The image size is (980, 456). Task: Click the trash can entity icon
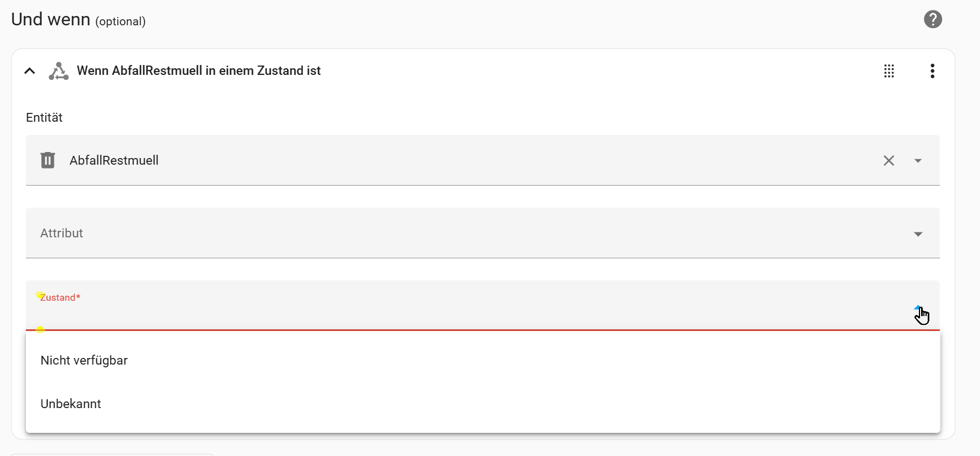[48, 160]
